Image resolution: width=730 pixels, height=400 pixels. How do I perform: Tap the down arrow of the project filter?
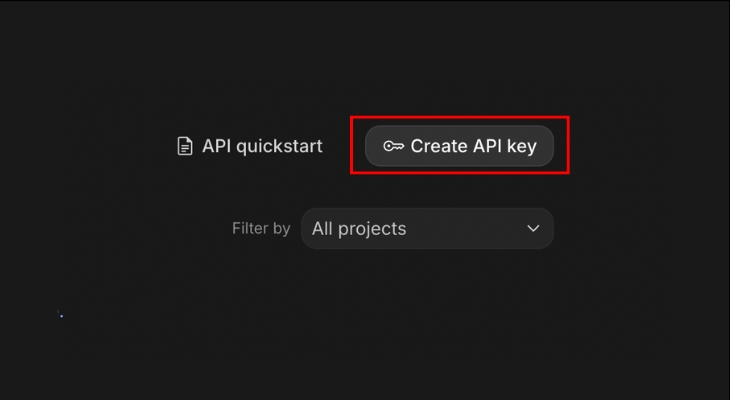tap(533, 228)
